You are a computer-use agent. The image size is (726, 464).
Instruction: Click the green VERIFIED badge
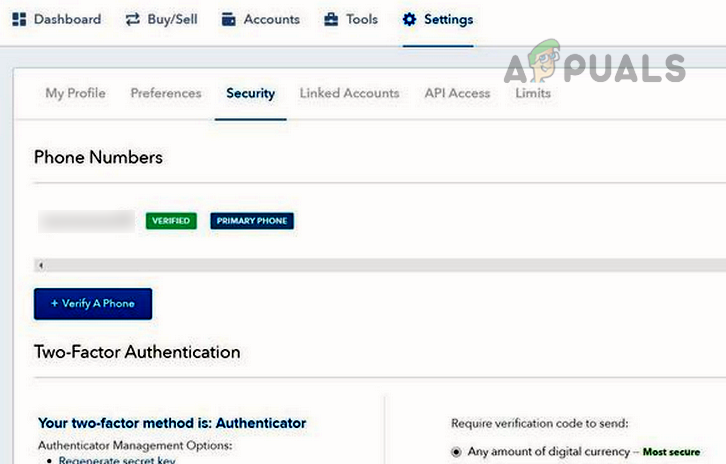coord(171,221)
